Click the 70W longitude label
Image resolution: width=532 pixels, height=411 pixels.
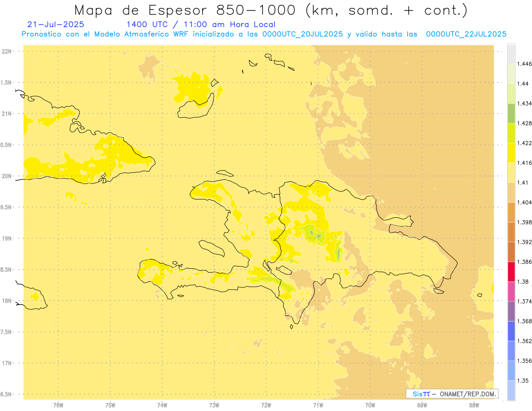pos(370,405)
